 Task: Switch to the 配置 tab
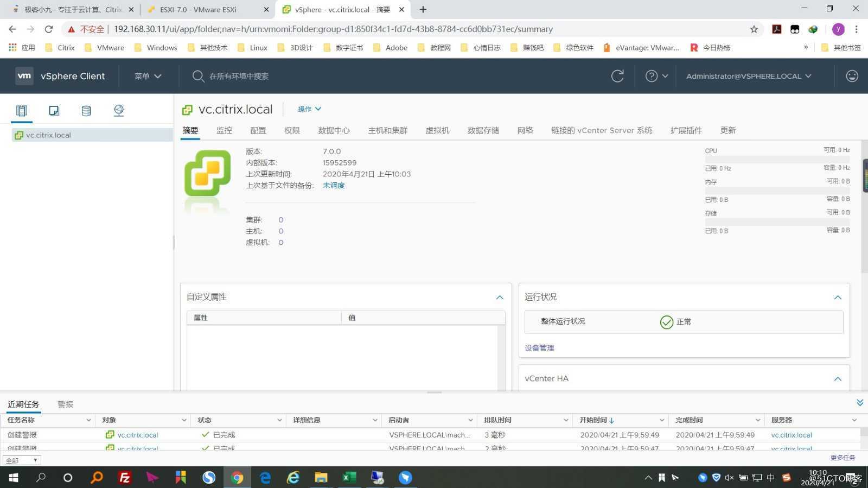258,130
